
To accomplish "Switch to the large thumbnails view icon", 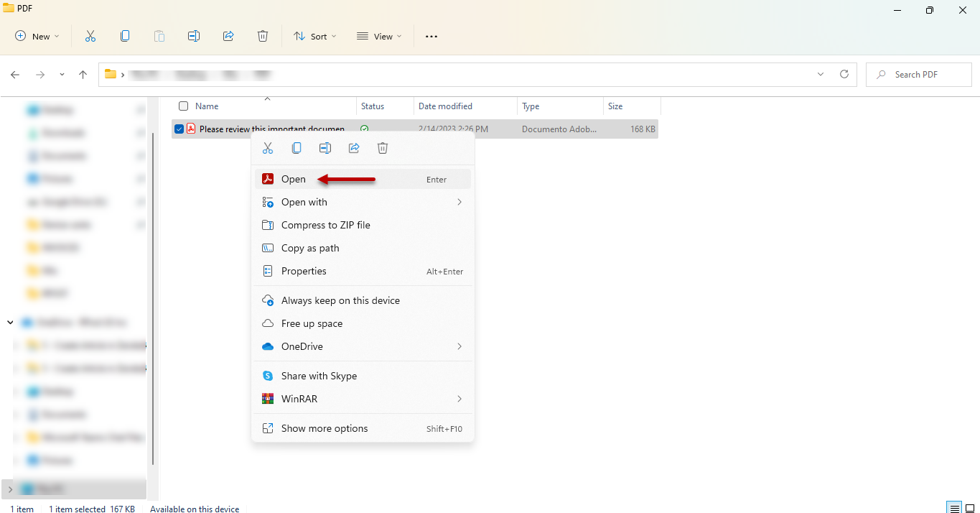I will (x=969, y=508).
